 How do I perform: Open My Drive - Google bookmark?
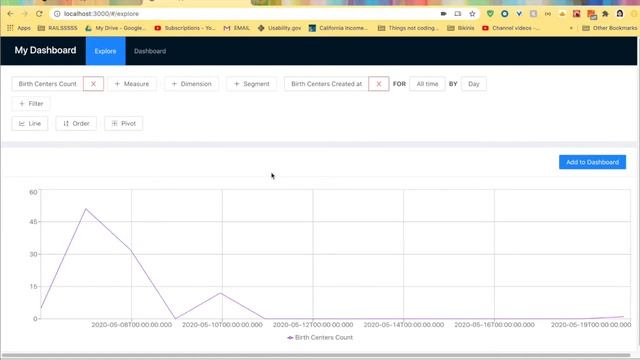pyautogui.click(x=116, y=28)
